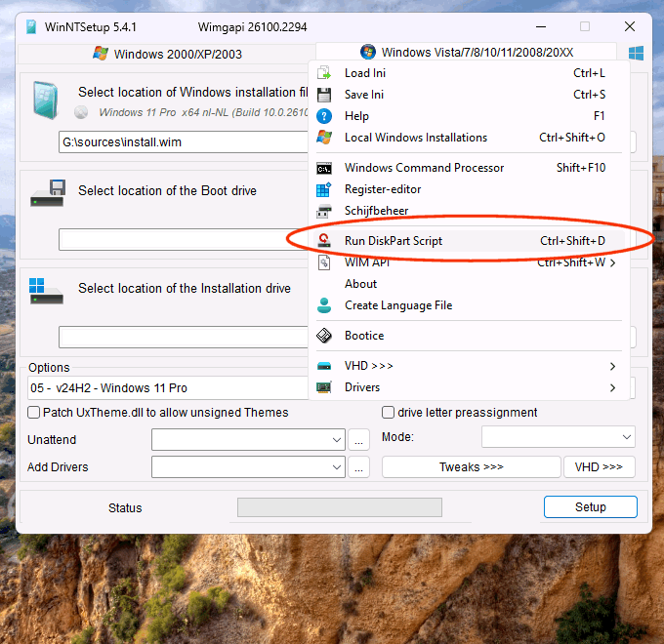
Task: Click the Installation drive location field
Action: tap(184, 338)
